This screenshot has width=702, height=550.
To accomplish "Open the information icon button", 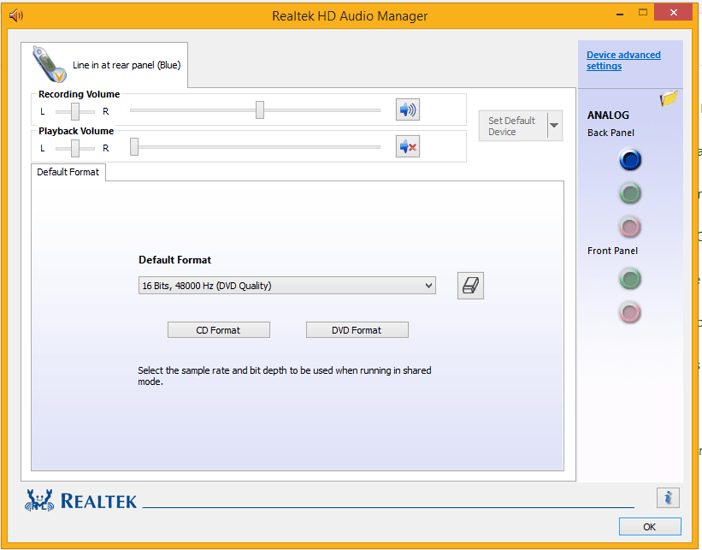I will click(x=668, y=498).
